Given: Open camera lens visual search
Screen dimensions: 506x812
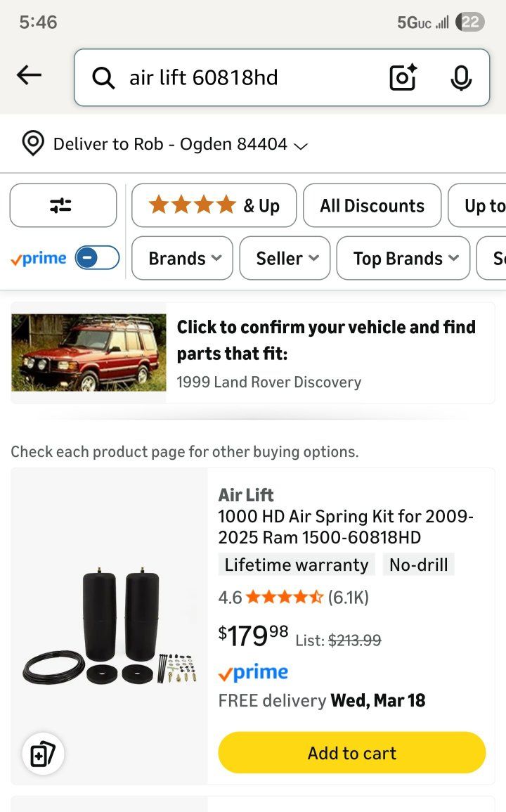Looking at the screenshot, I should (403, 77).
